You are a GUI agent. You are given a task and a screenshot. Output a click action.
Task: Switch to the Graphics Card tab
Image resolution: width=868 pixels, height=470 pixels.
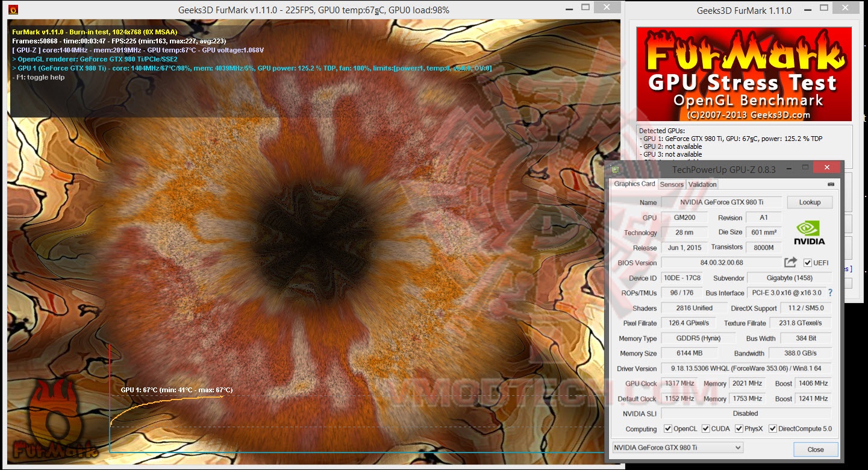click(x=634, y=184)
